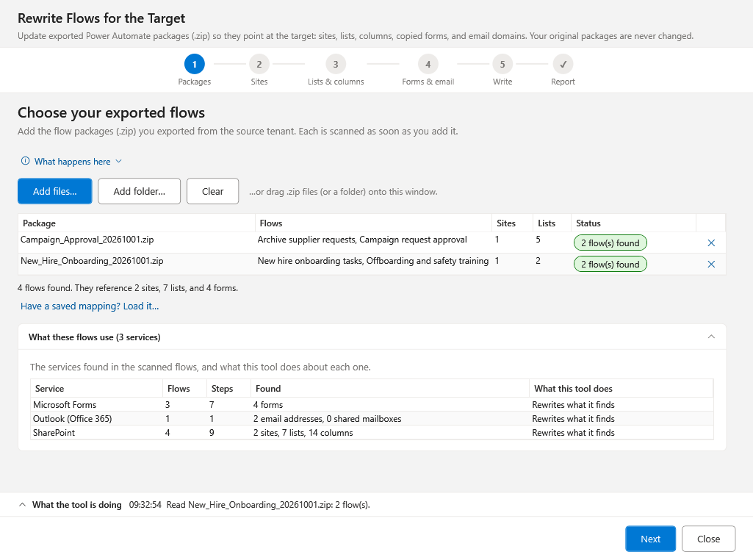This screenshot has width=753, height=560.
Task: Click the What this tool does header
Action: (622, 388)
